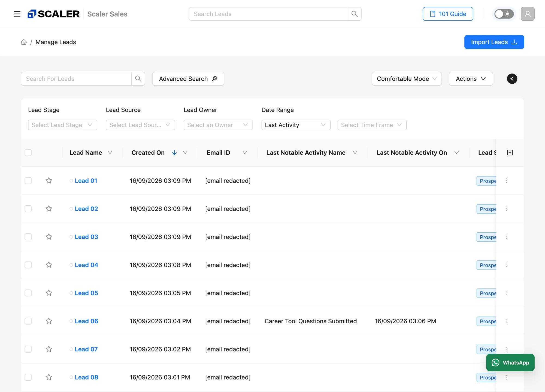Open the add column icon

tap(510, 153)
